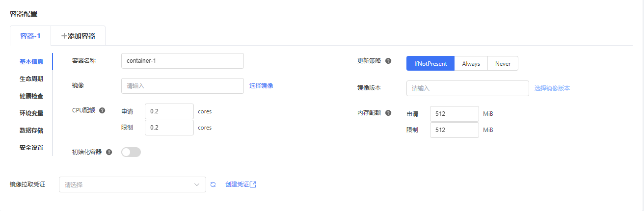
Task: Enable the 初始化容器 toggle switch
Action: (131, 152)
